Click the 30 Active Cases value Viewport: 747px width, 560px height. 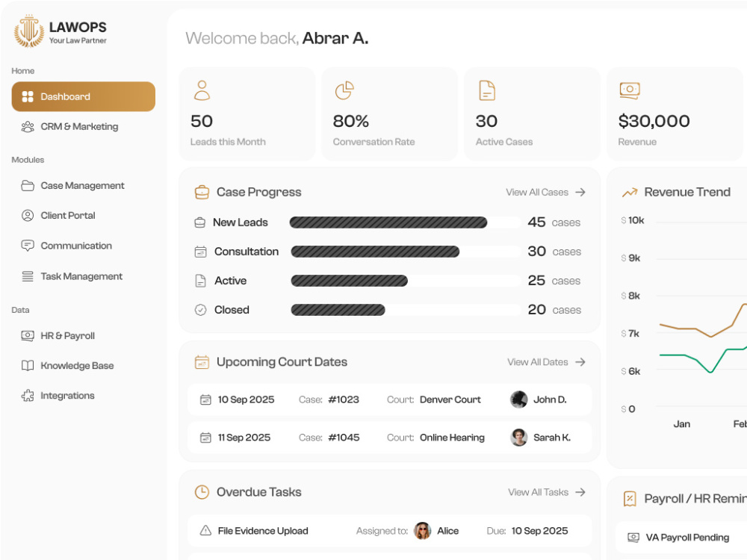pyautogui.click(x=486, y=121)
